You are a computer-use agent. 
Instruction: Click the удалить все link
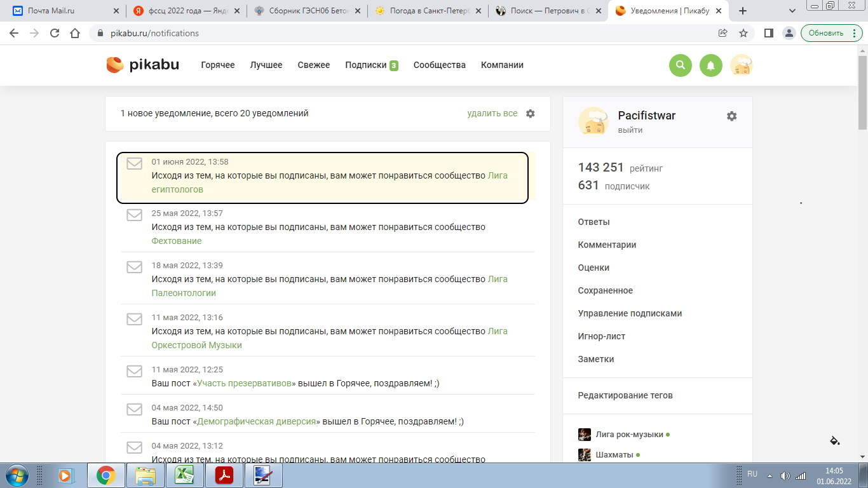(492, 114)
